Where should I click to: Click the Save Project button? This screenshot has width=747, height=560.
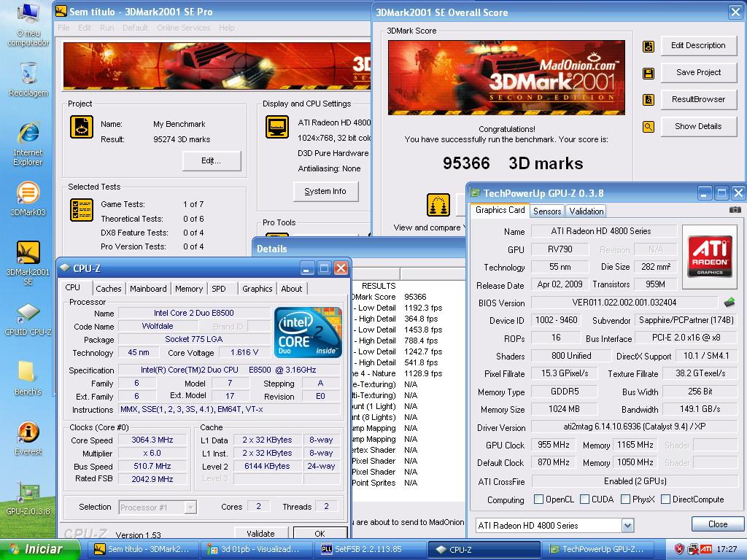click(698, 72)
